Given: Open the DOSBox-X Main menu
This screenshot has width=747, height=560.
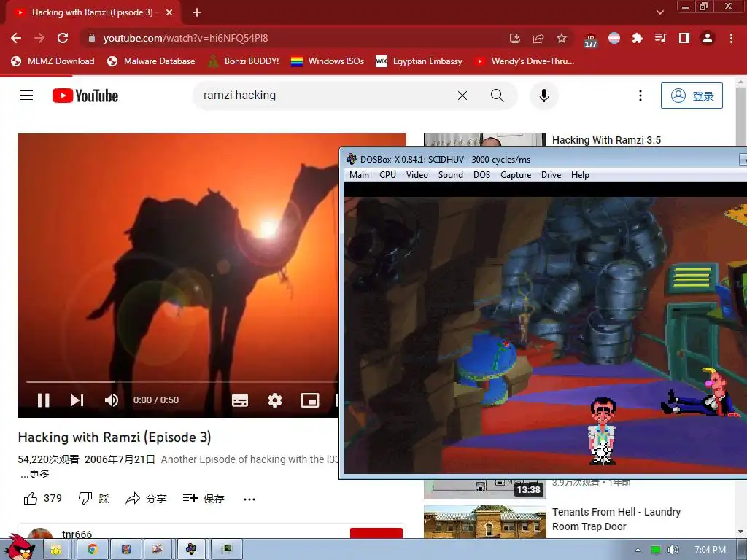Looking at the screenshot, I should (359, 175).
